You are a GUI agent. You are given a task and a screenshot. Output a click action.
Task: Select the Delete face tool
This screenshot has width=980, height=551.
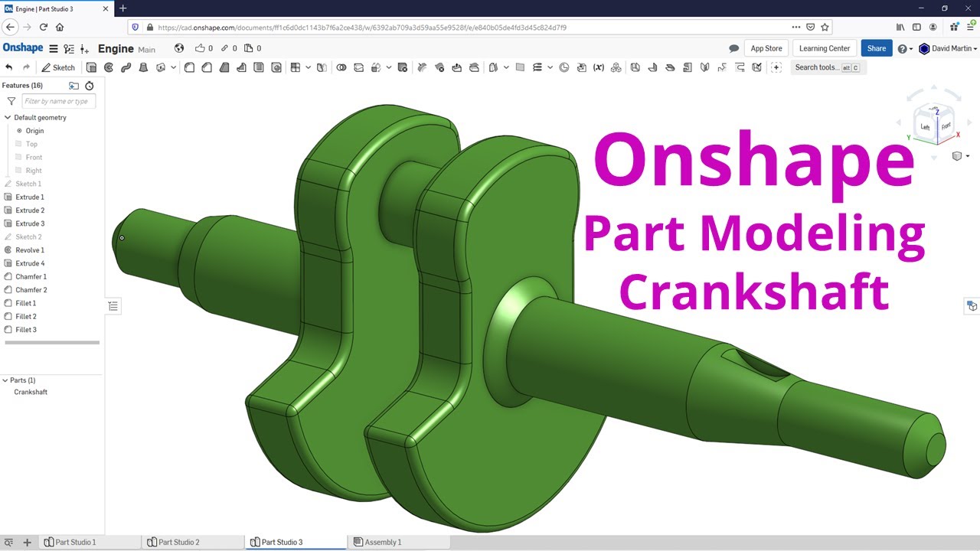click(x=439, y=67)
